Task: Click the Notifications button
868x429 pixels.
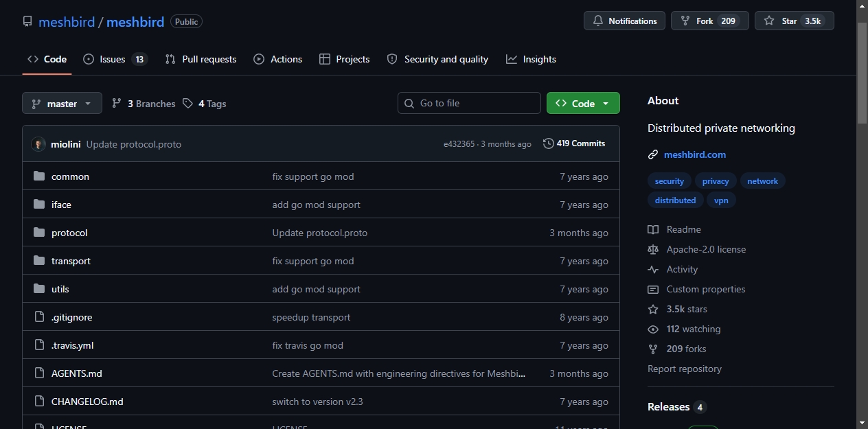Action: click(x=624, y=21)
